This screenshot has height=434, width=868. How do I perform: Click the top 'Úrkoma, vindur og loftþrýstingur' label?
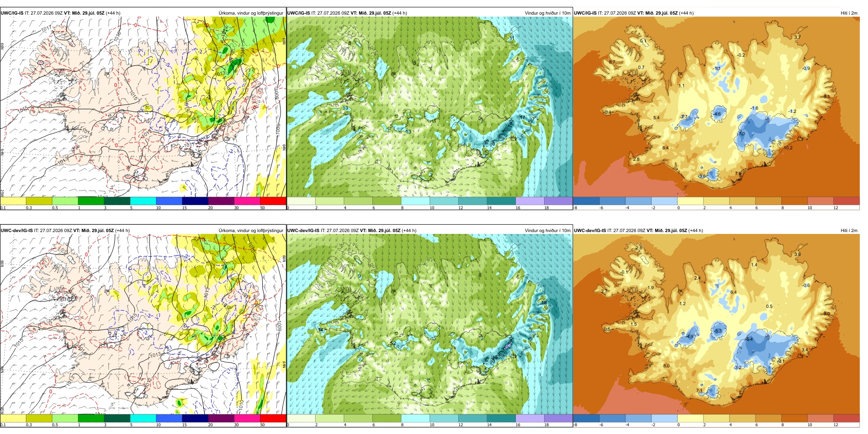pyautogui.click(x=251, y=13)
